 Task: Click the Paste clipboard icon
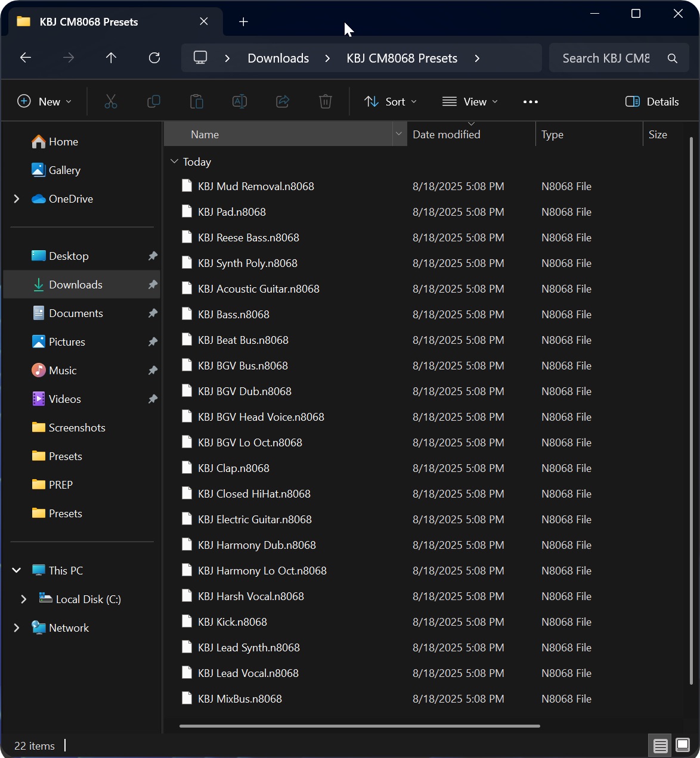pyautogui.click(x=197, y=102)
